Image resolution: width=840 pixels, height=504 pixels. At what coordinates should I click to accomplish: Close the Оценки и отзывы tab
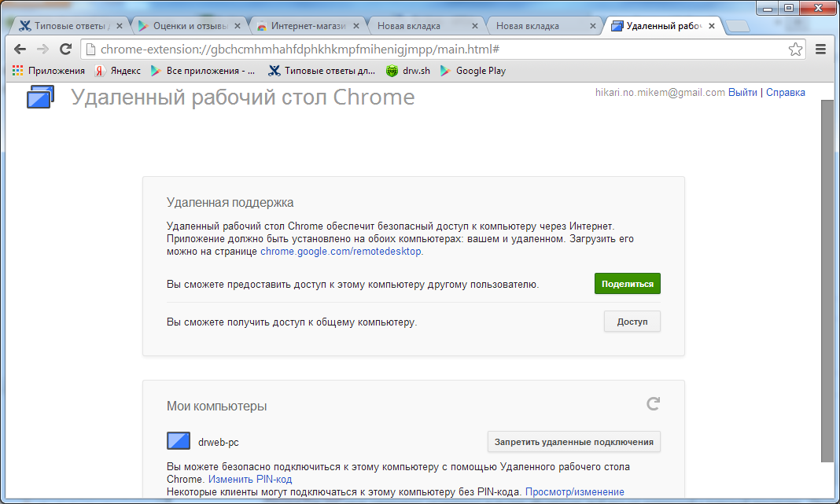pyautogui.click(x=238, y=26)
